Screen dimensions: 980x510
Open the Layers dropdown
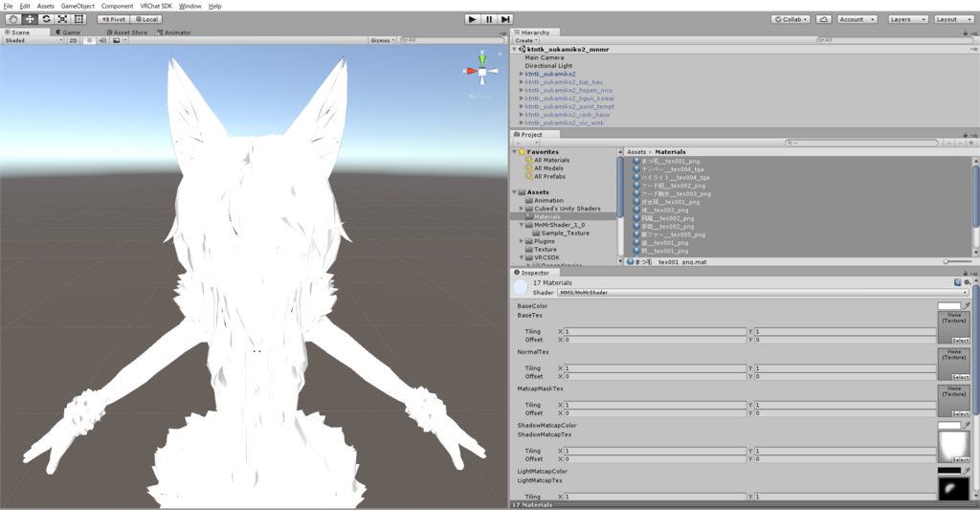[x=907, y=19]
